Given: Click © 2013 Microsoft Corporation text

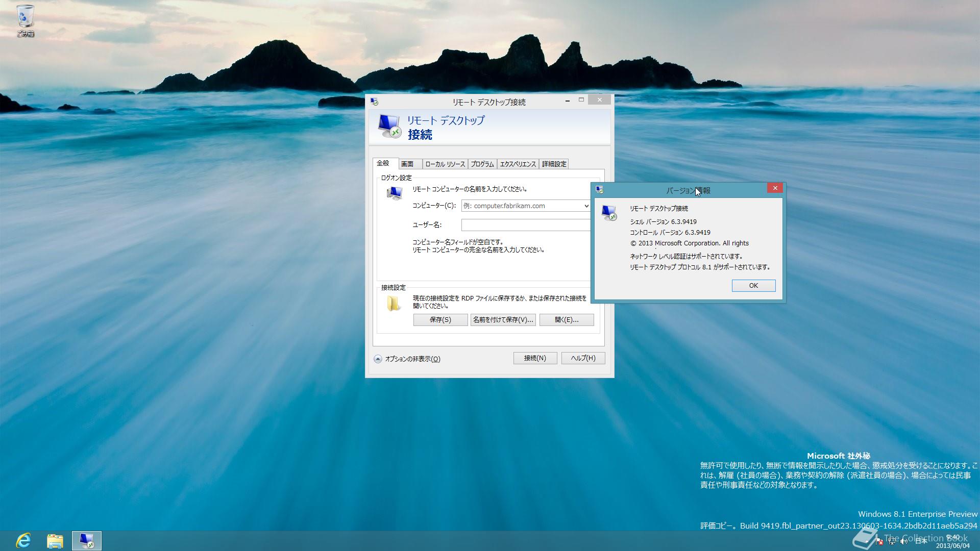Looking at the screenshot, I should [x=689, y=243].
